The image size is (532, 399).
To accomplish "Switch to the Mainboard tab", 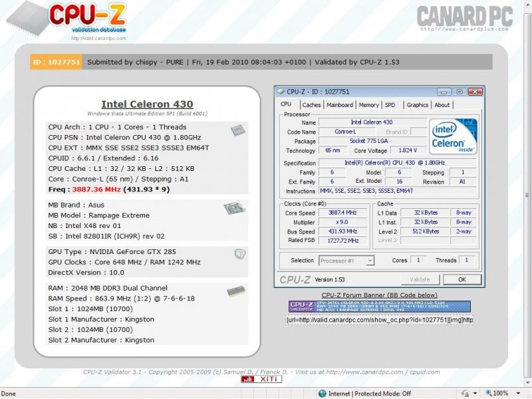I will [340, 105].
